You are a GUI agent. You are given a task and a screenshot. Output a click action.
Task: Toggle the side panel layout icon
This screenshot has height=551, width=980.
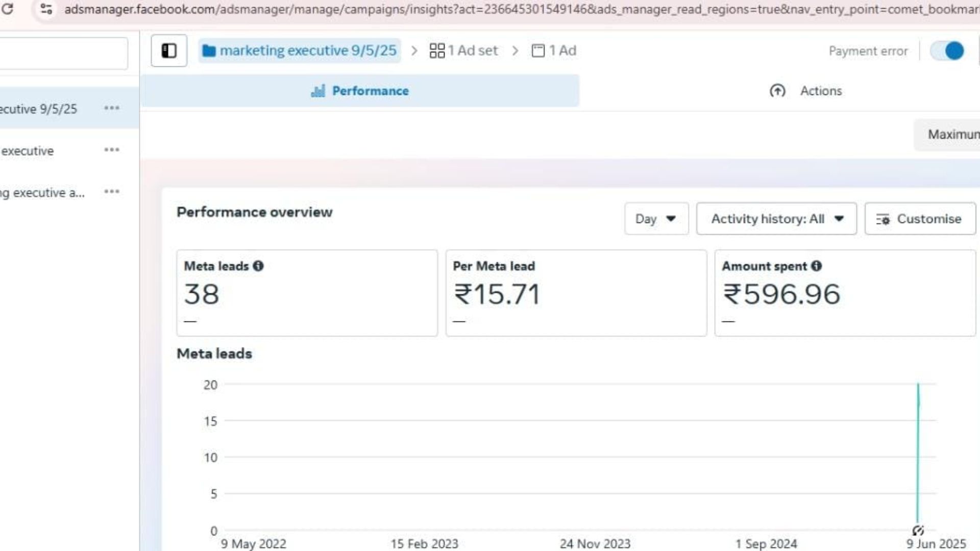coord(169,51)
